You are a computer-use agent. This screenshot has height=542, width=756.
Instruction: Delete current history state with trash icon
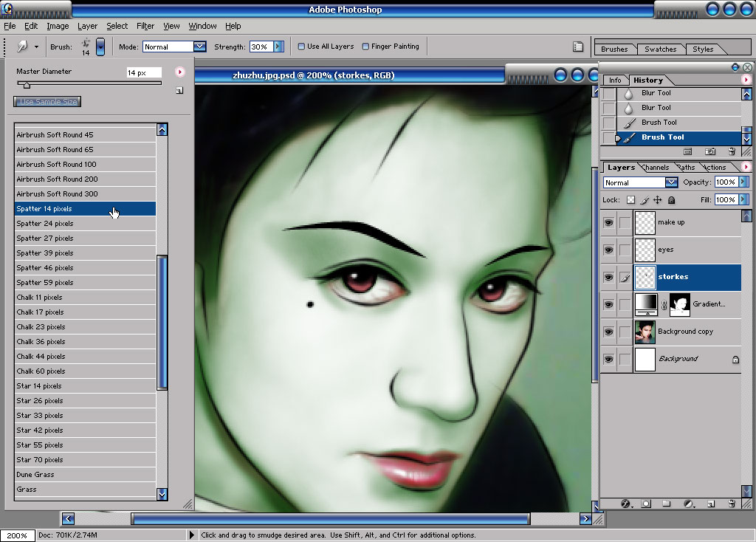(732, 151)
